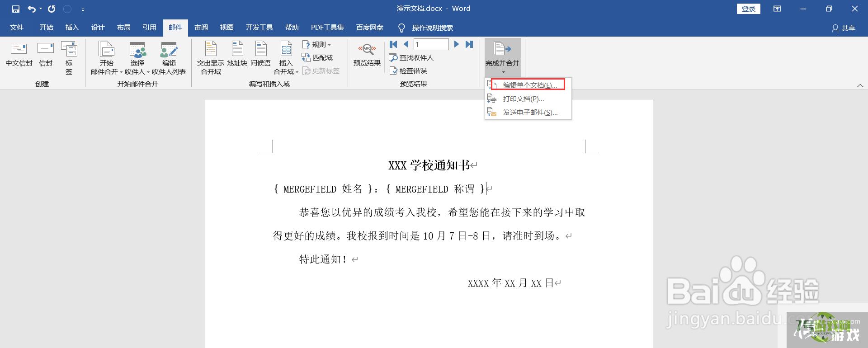Click MERGEFIELD 称谓 field in document
This screenshot has height=348, width=868.
(x=435, y=189)
